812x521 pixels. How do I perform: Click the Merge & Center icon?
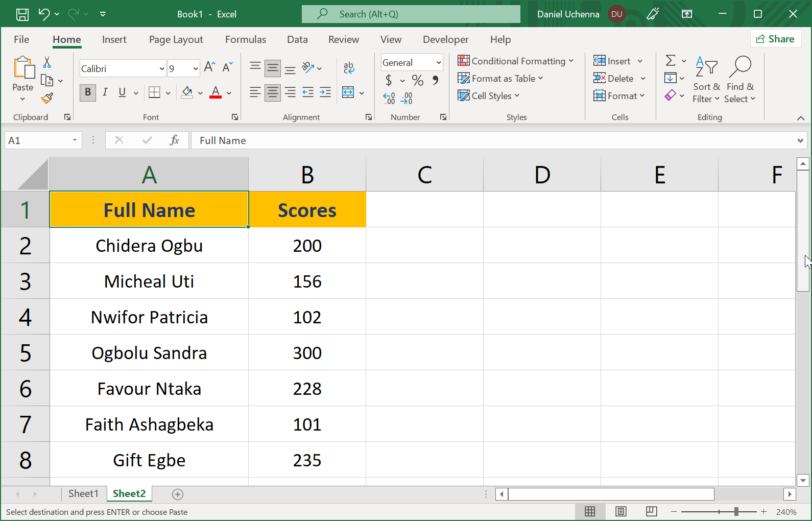(348, 92)
